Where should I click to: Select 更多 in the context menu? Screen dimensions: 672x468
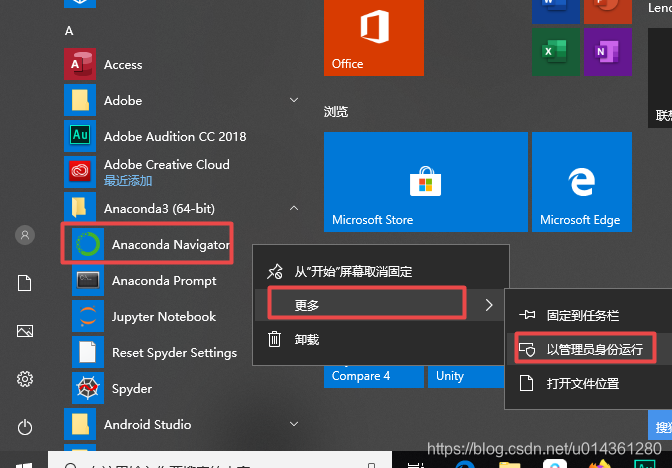coord(379,305)
